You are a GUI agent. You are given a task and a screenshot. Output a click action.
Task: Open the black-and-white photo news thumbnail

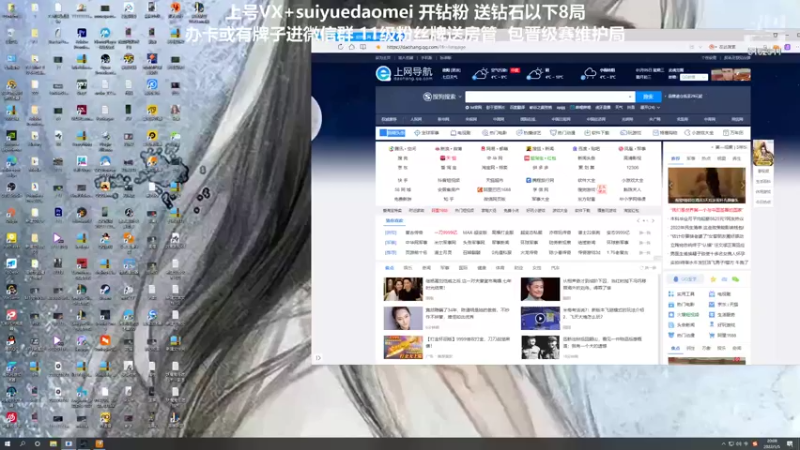tap(540, 347)
